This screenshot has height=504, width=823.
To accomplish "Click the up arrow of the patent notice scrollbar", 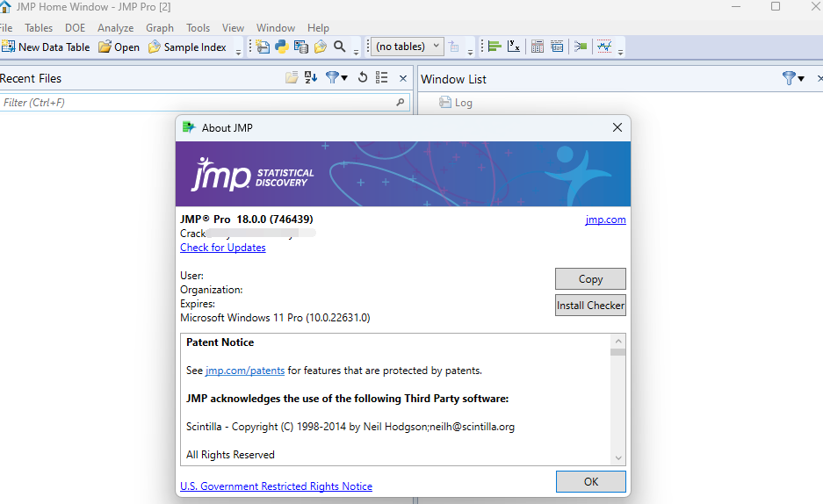I will [618, 341].
